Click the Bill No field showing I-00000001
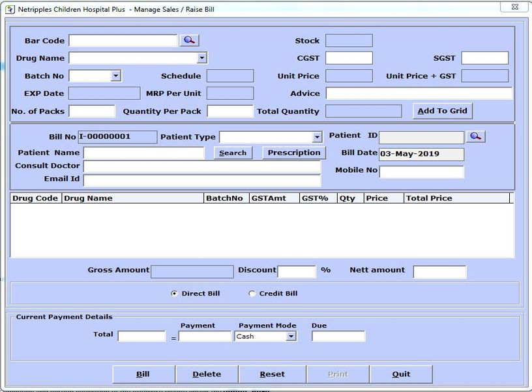Viewport: 532px width, 392px height. (x=117, y=137)
